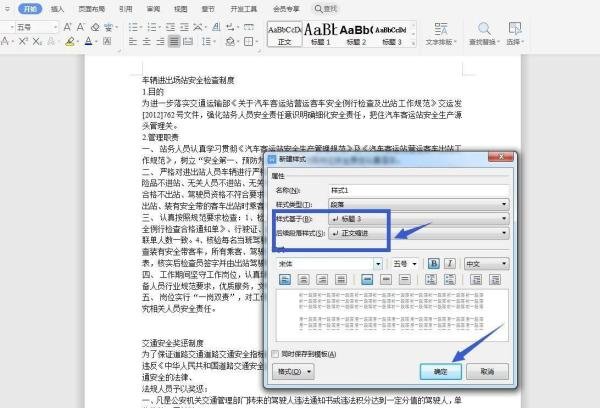This screenshot has height=408, width=600.
Task: Open the 引用 ribbon tab
Action: click(x=126, y=8)
